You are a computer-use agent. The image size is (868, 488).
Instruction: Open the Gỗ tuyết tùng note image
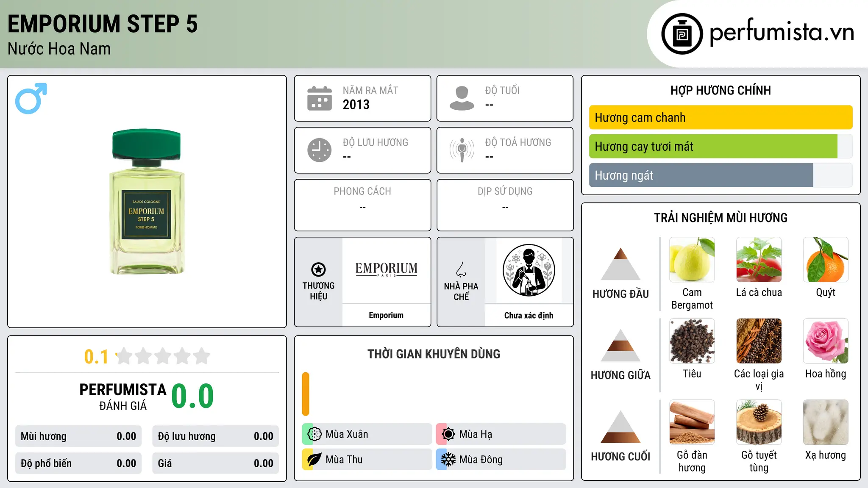(759, 422)
